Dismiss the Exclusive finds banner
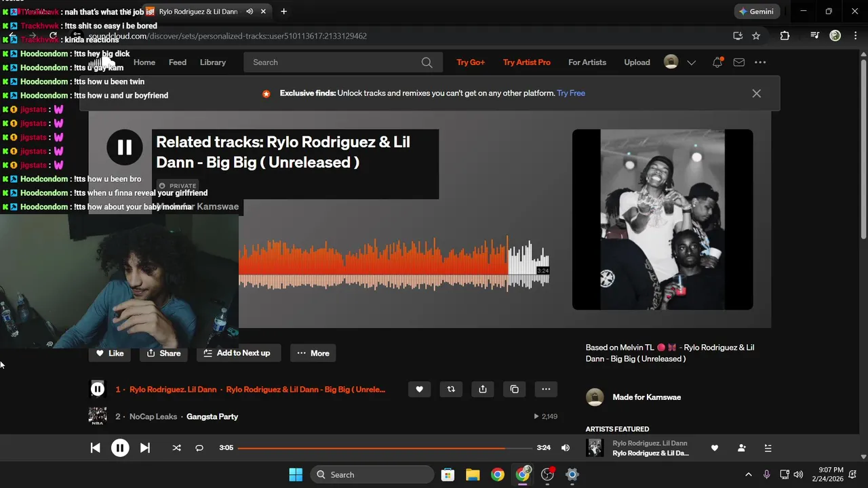This screenshot has height=488, width=868. click(x=757, y=94)
